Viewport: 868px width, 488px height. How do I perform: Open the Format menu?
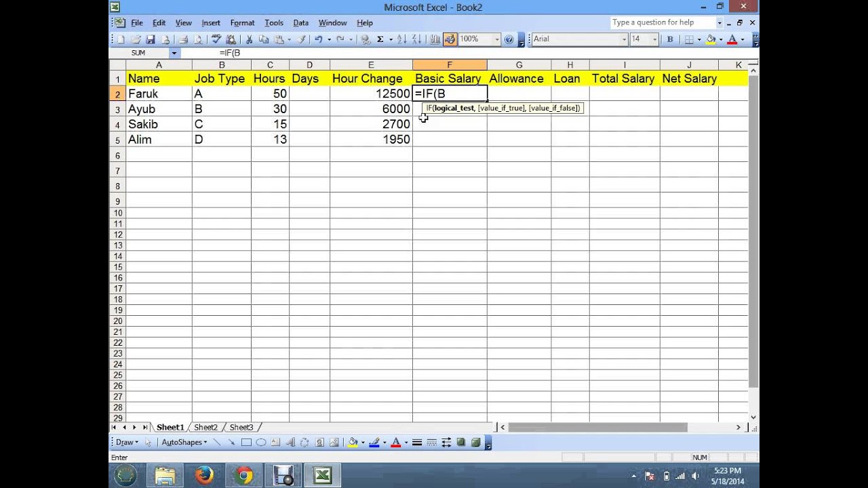pos(242,23)
